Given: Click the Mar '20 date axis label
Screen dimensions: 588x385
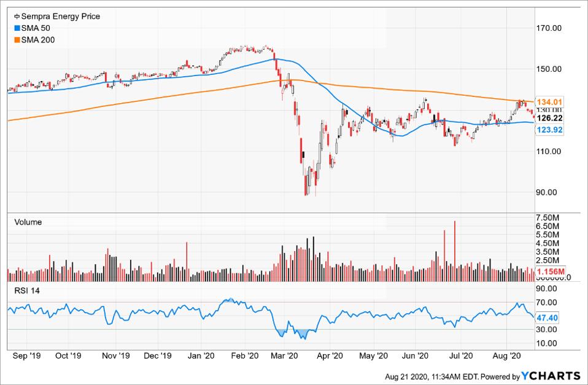Looking at the screenshot, I should (284, 356).
